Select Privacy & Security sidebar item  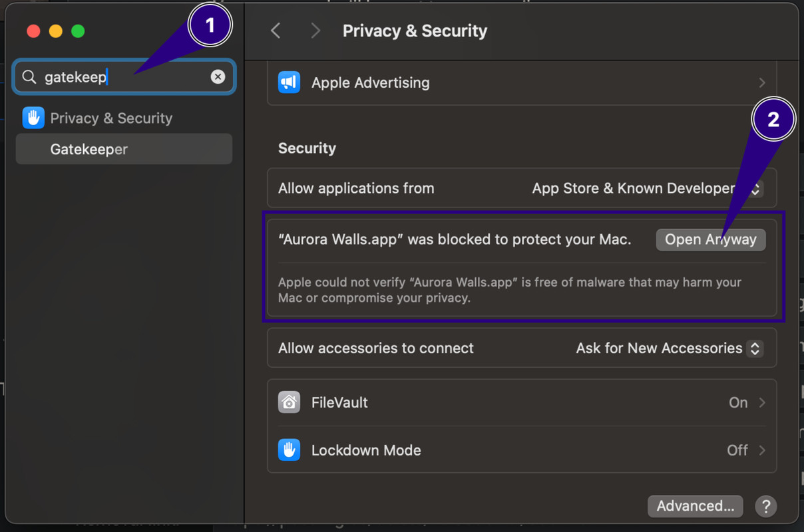point(111,118)
